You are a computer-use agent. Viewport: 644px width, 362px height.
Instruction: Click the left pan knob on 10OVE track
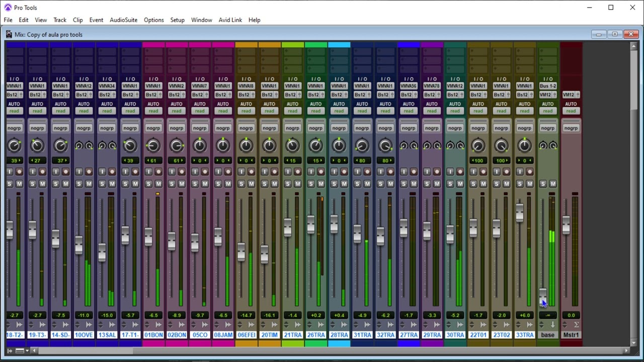point(78,146)
